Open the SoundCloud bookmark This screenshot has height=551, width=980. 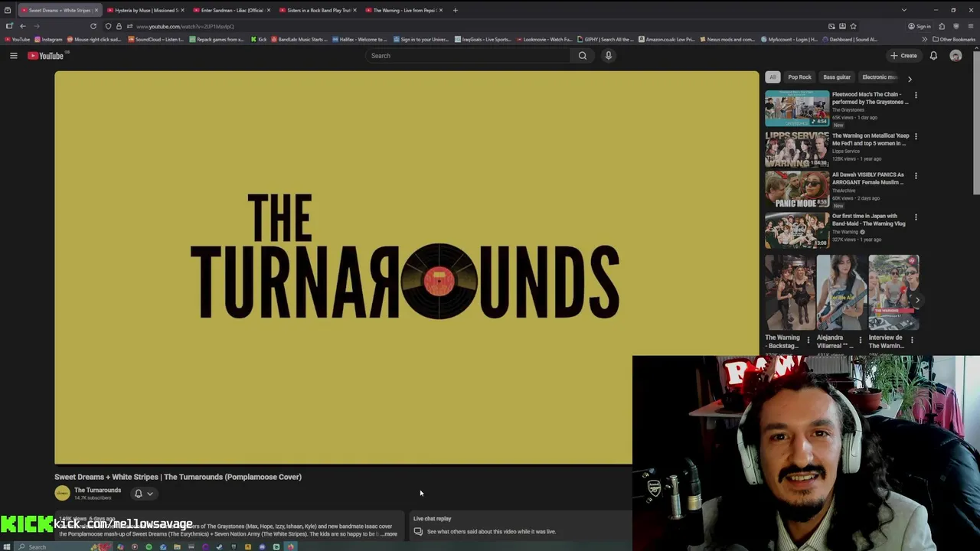(156, 39)
